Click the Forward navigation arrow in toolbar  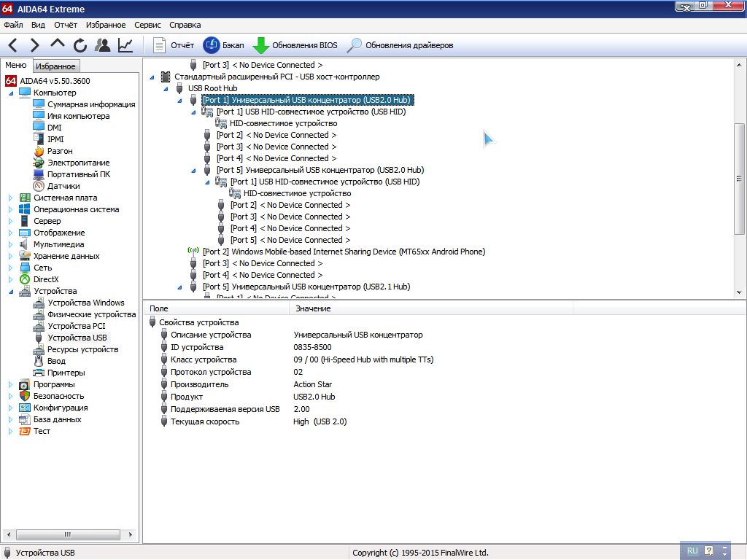pyautogui.click(x=34, y=45)
